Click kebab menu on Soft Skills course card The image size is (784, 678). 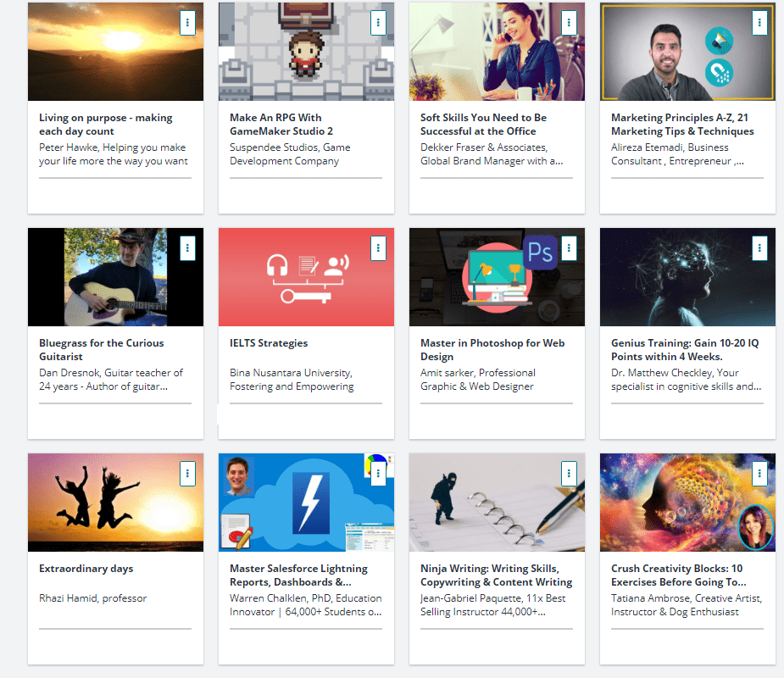pos(569,23)
